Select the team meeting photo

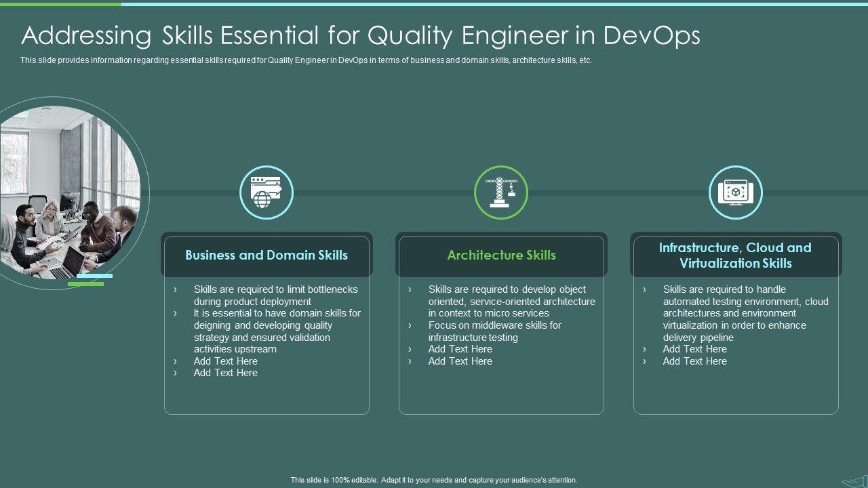(x=69, y=193)
